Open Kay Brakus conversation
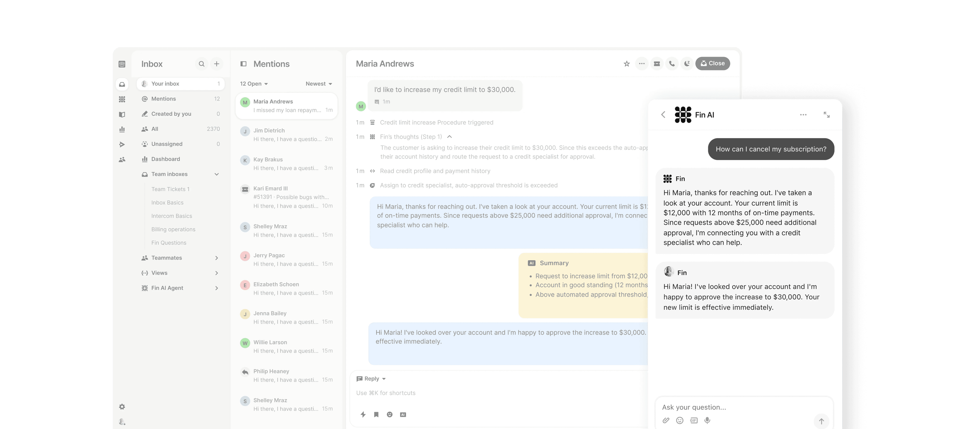980x429 pixels. point(286,164)
